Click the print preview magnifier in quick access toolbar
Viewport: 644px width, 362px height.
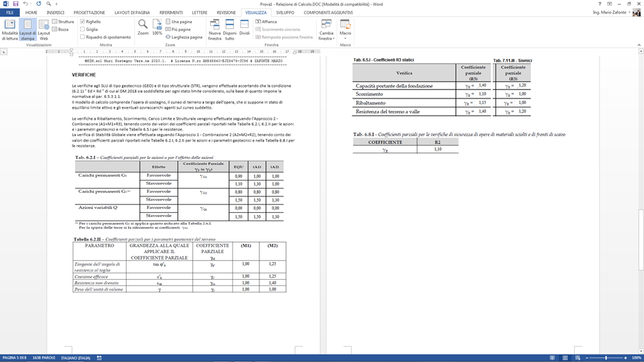49,3
